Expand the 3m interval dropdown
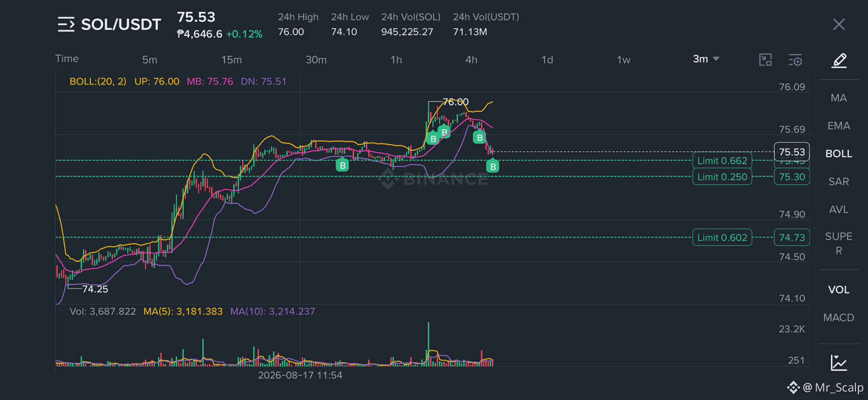This screenshot has height=400, width=868. point(706,59)
